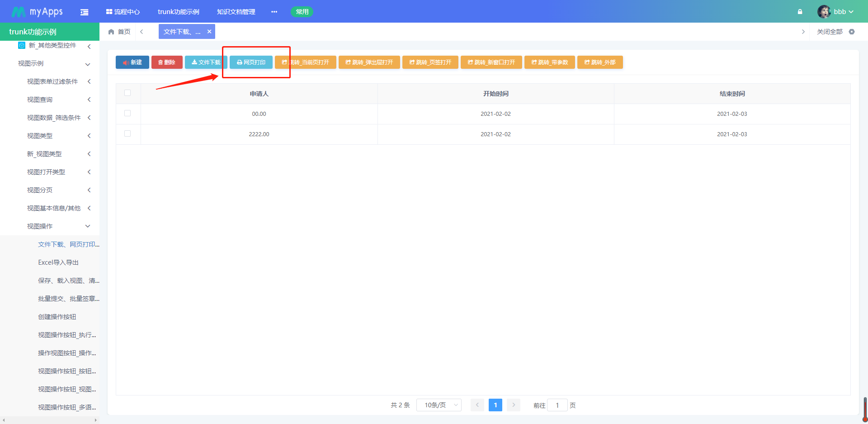Check the row with applicant 2222.00
This screenshot has height=424, width=868.
[127, 133]
